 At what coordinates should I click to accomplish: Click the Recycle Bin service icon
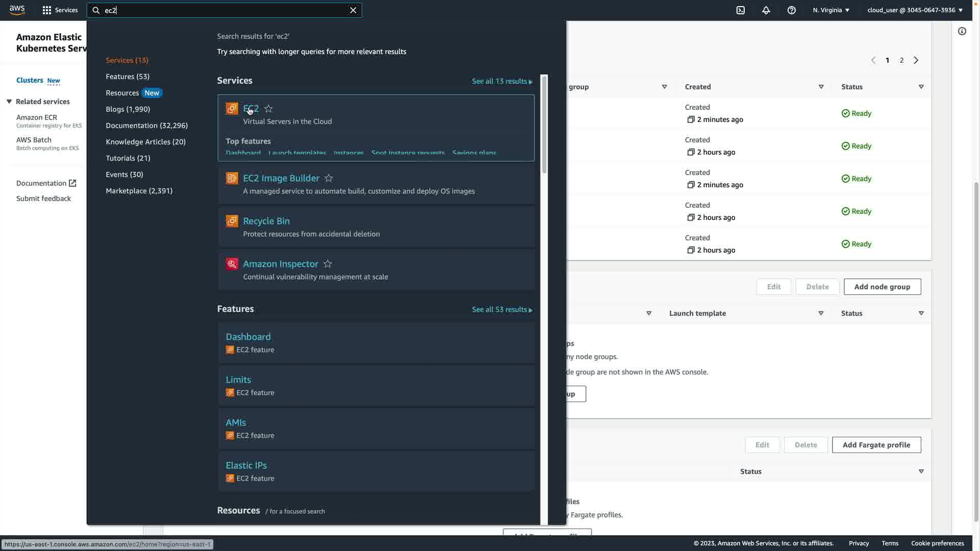point(232,221)
